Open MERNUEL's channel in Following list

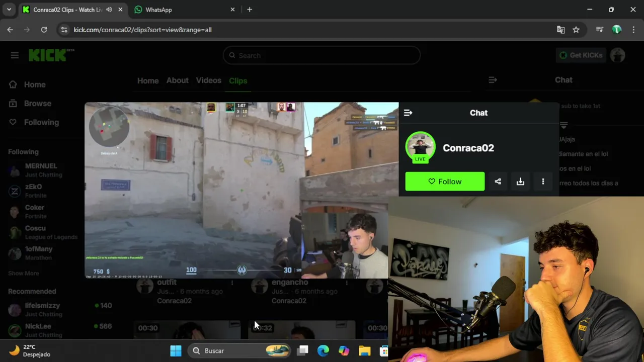(43, 170)
